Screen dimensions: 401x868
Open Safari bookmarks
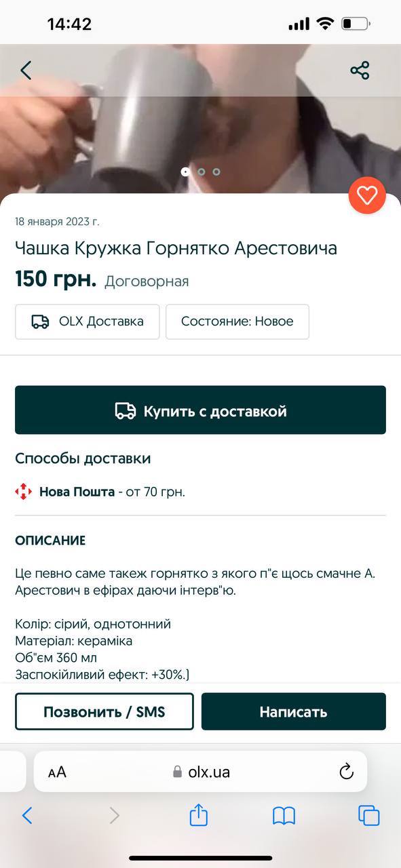(283, 815)
